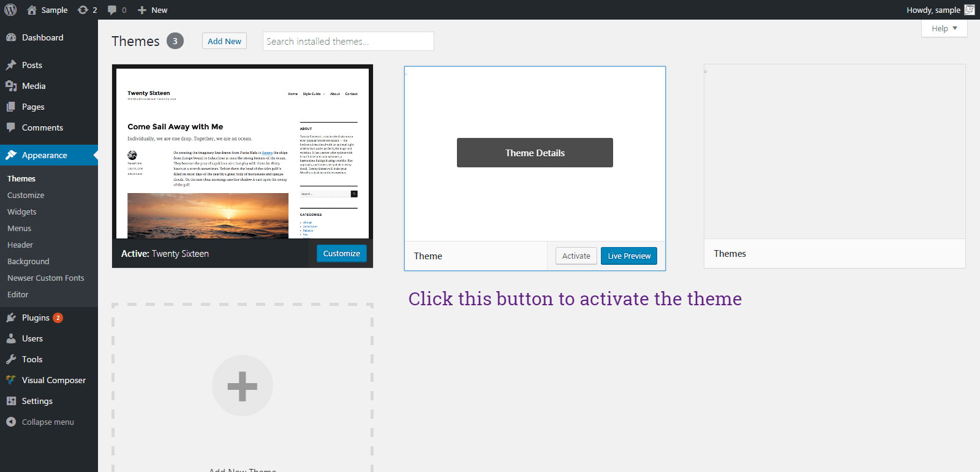Click the user avatar next to Howdy

pyautogui.click(x=970, y=10)
